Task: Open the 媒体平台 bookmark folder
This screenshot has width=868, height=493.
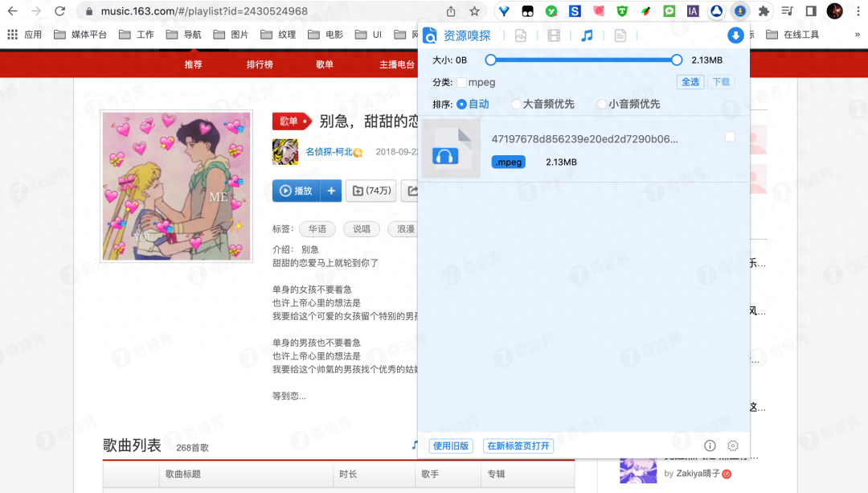Action: click(x=80, y=35)
